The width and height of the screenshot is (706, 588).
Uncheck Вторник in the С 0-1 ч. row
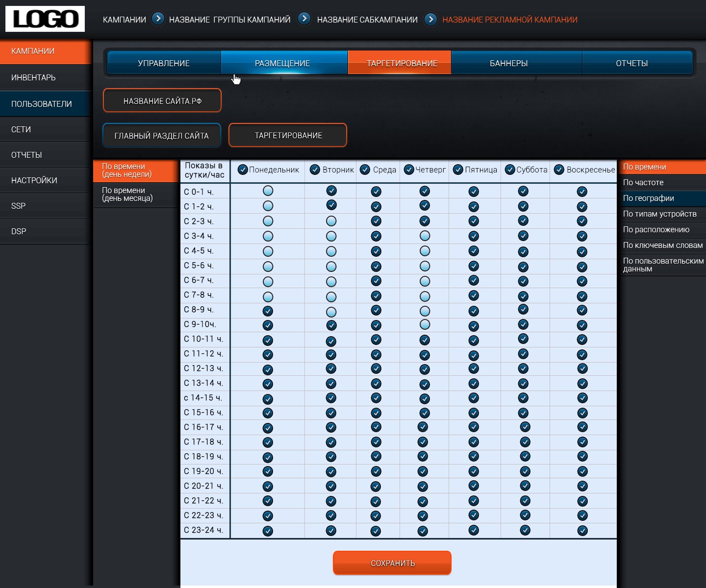pyautogui.click(x=331, y=191)
